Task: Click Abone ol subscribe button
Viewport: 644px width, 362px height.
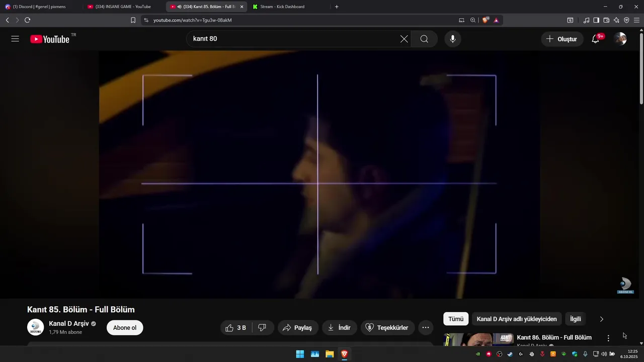Action: click(125, 328)
